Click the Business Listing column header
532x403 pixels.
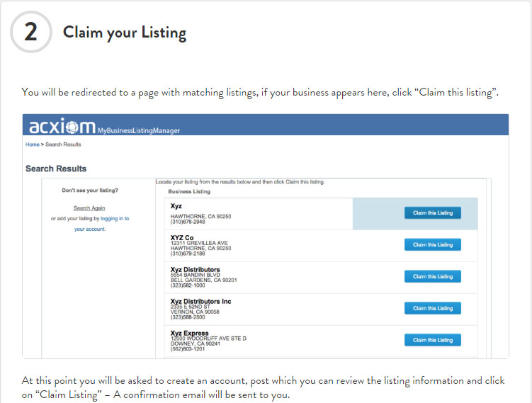click(188, 191)
